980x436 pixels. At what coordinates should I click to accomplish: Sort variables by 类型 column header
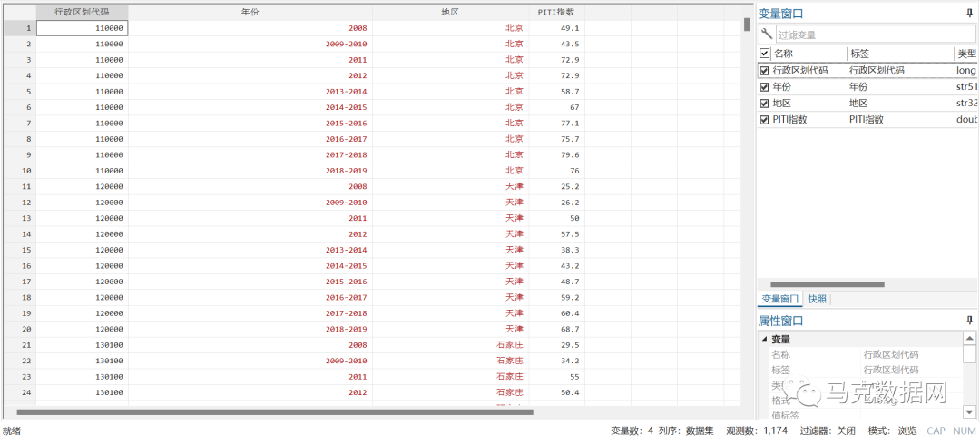click(x=966, y=54)
